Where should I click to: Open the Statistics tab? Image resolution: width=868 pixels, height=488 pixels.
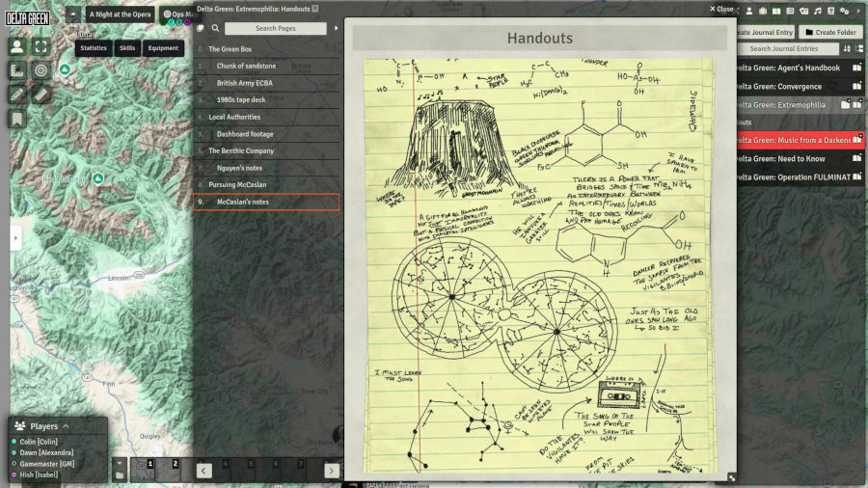pyautogui.click(x=94, y=48)
